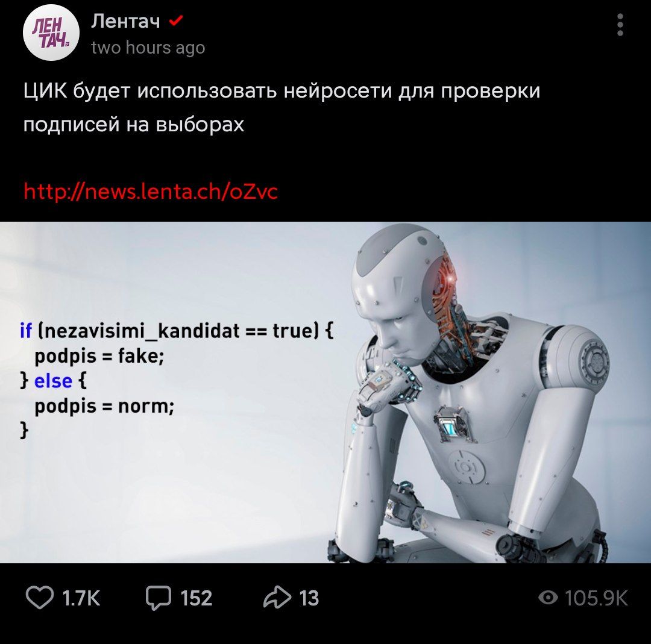Open the Лентач channel avatar
Viewport: 651px width, 644px height.
[51, 33]
